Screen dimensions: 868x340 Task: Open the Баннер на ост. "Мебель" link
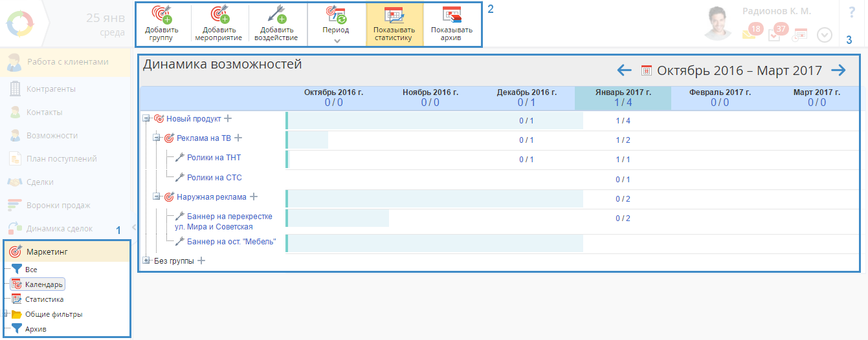[x=231, y=242]
